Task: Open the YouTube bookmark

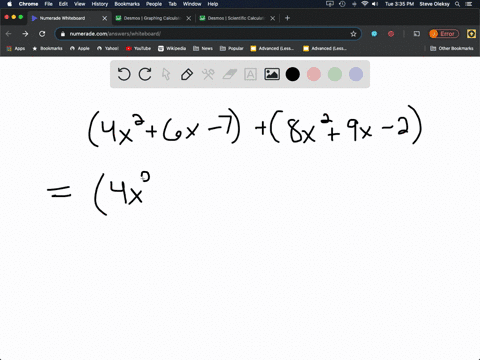Action: pyautogui.click(x=138, y=48)
